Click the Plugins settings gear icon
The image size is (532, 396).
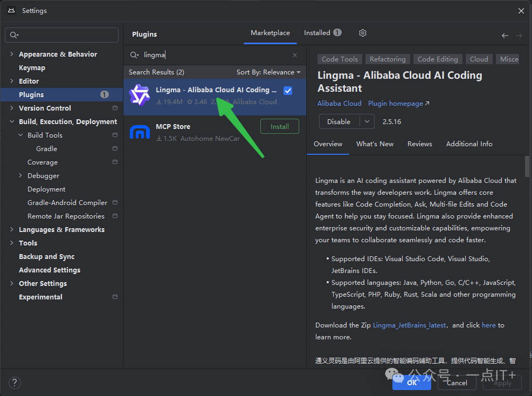coord(363,33)
